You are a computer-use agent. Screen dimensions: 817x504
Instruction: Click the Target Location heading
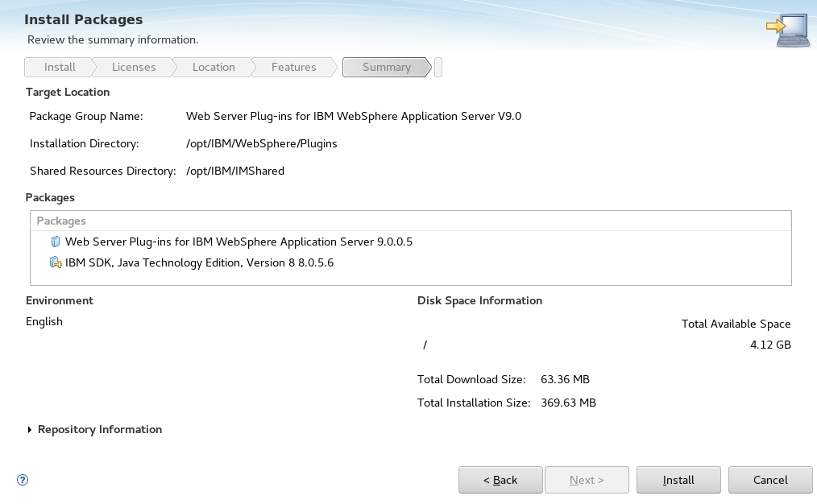tap(68, 92)
